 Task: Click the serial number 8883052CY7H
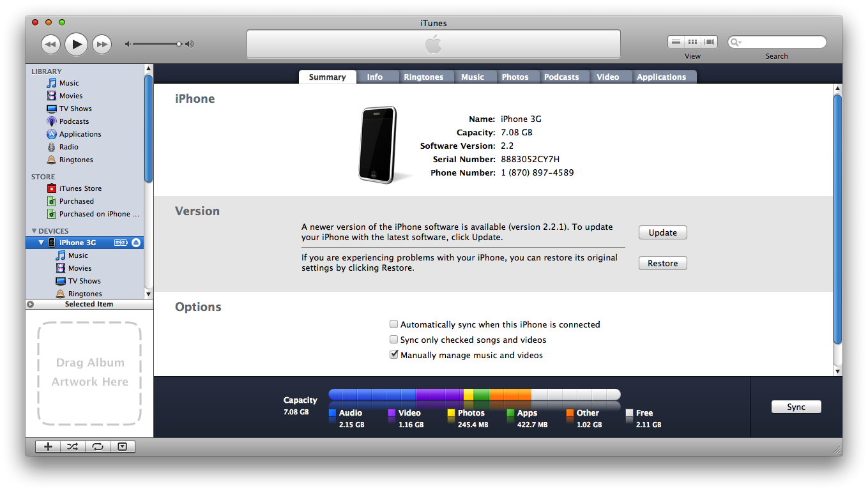click(530, 159)
